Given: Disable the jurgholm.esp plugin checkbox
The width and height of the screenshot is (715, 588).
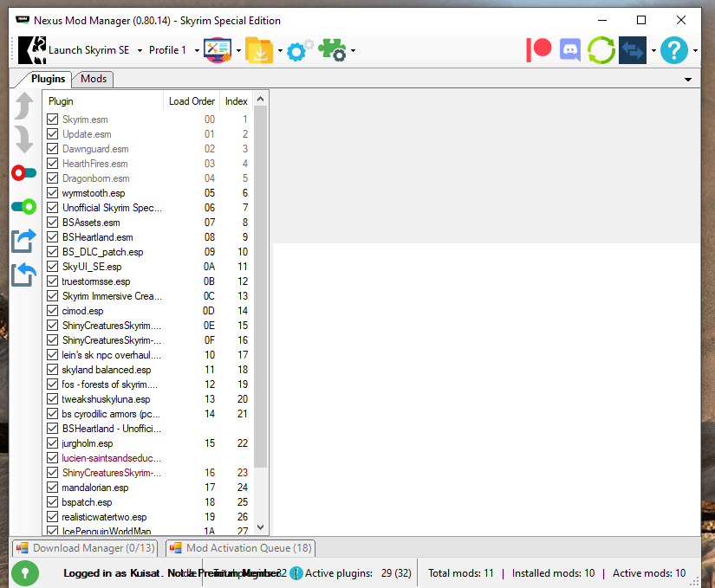Looking at the screenshot, I should [53, 443].
